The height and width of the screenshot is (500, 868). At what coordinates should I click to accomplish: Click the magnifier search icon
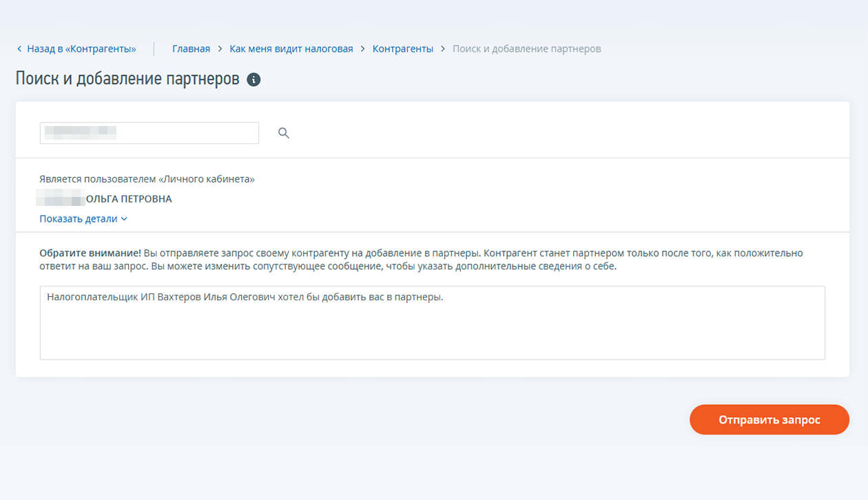pyautogui.click(x=283, y=133)
